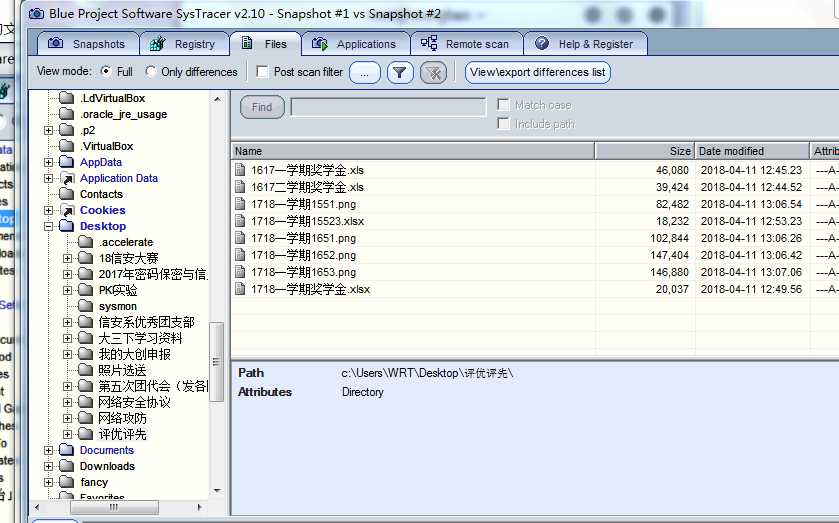Viewport: 839px width, 523px height.
Task: Expand the 18信安大赛 folder node
Action: click(67, 259)
